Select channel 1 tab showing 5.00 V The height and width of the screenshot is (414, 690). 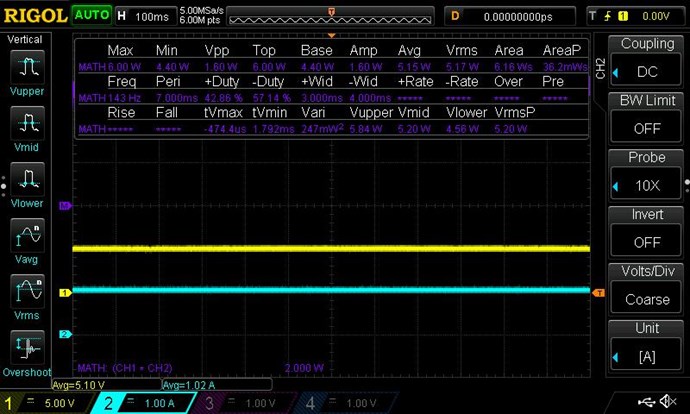pos(46,403)
